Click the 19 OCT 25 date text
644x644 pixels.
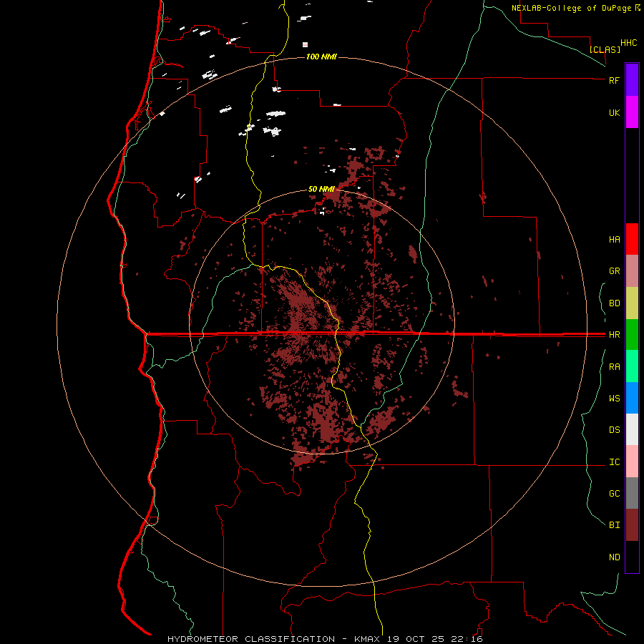tap(416, 639)
